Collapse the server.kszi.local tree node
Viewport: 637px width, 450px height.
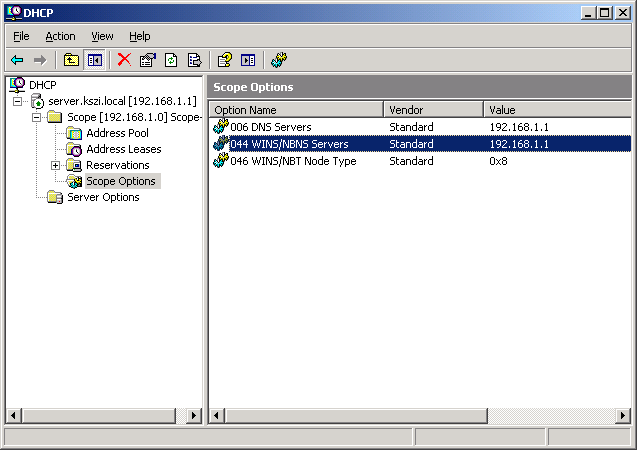click(x=17, y=101)
